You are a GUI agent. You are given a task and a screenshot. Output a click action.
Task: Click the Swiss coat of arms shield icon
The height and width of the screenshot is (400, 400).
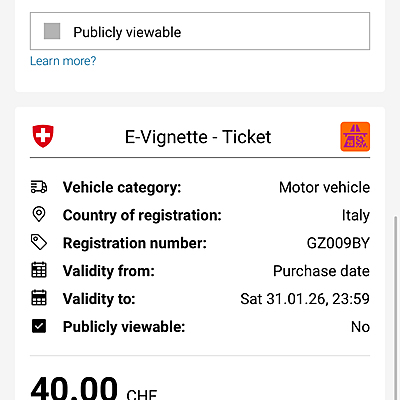click(43, 136)
